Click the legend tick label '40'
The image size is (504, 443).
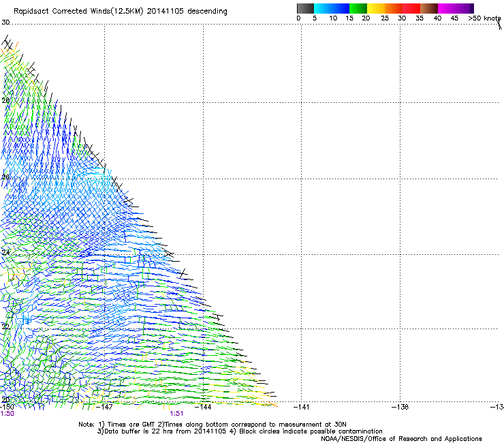[x=437, y=18]
